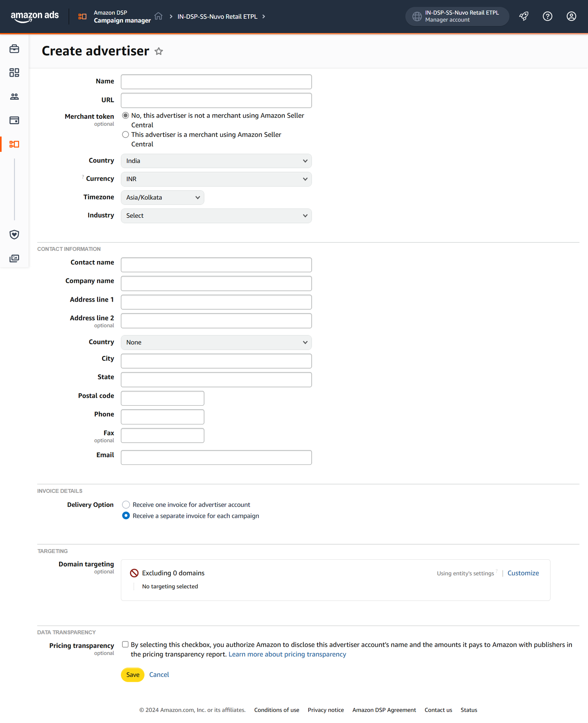The image size is (588, 723).
Task: Click the Save button
Action: 133,674
